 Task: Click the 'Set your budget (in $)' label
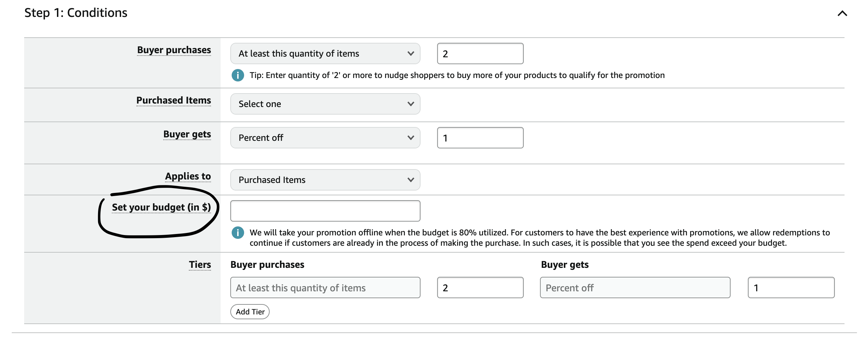[161, 207]
